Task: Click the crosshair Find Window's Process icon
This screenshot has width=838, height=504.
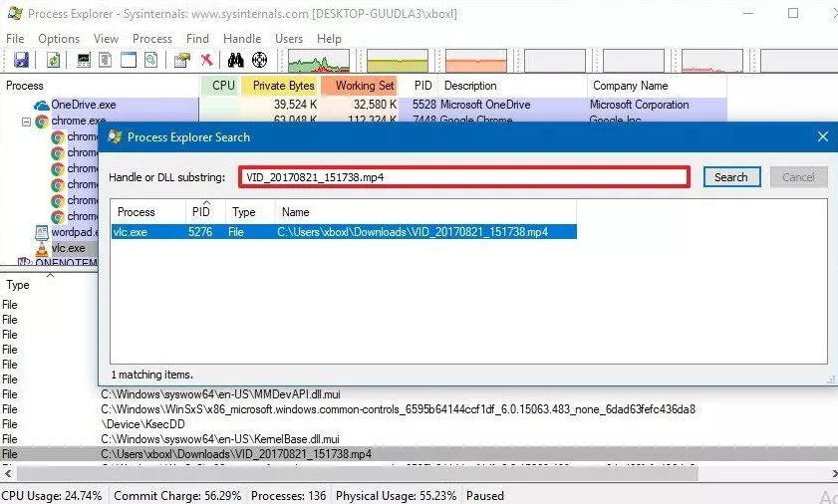Action: 260,60
